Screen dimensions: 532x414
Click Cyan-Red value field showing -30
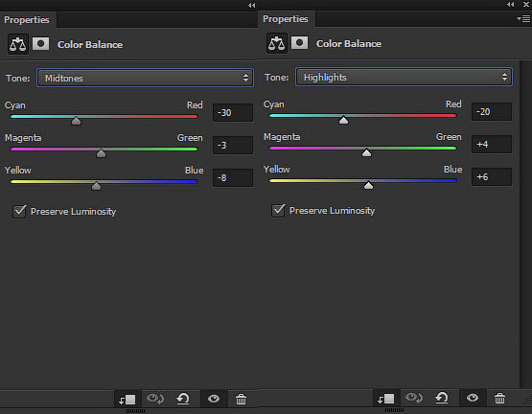[x=233, y=113]
